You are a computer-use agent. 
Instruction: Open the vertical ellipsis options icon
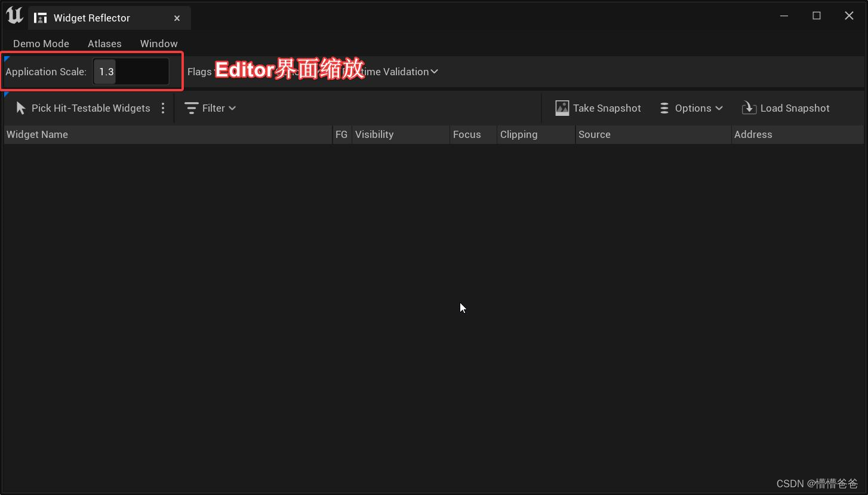coord(163,108)
